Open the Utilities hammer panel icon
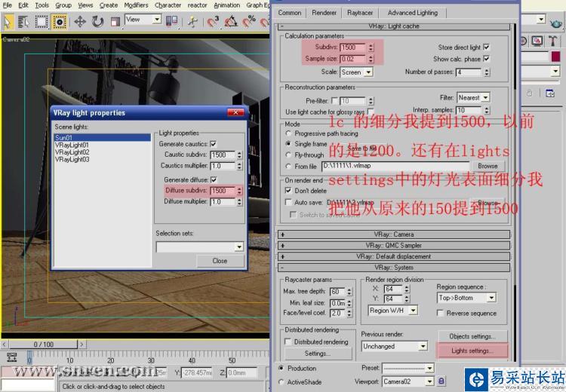Screen dimensions: 566x392 tap(552, 41)
